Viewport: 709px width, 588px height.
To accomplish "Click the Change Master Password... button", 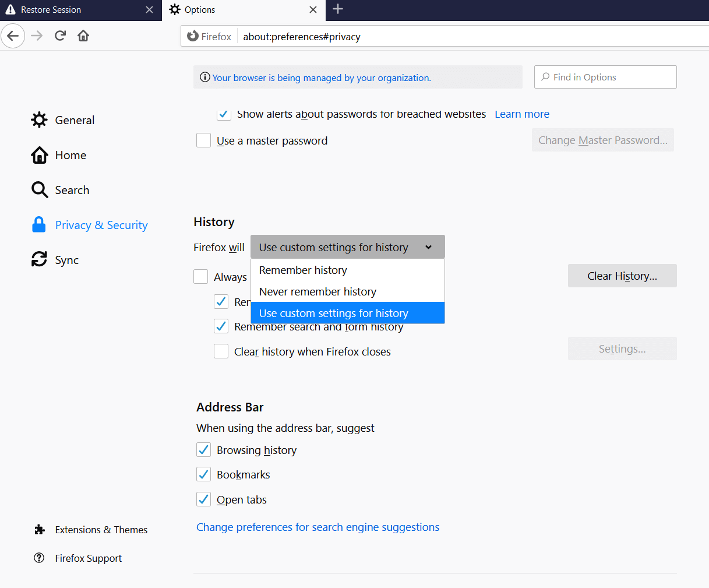I will tap(603, 140).
